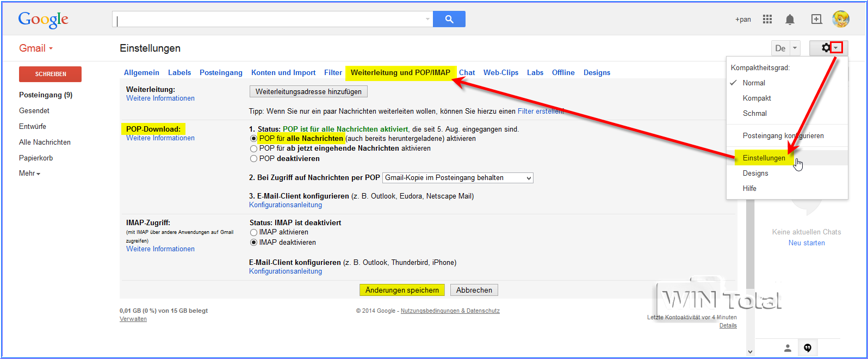
Task: Open POP 'Konfigurationsanleitung' link
Action: [286, 205]
